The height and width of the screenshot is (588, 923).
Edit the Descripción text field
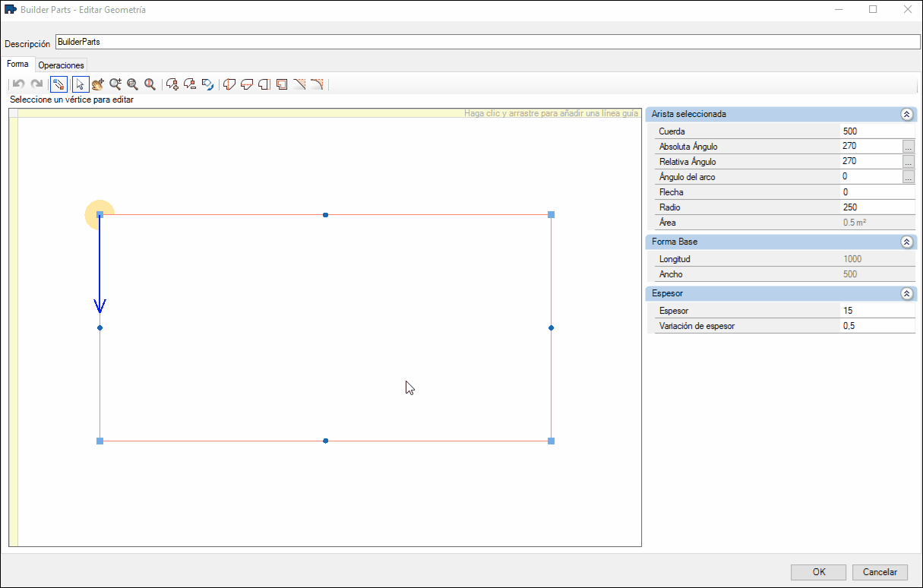pyautogui.click(x=488, y=43)
